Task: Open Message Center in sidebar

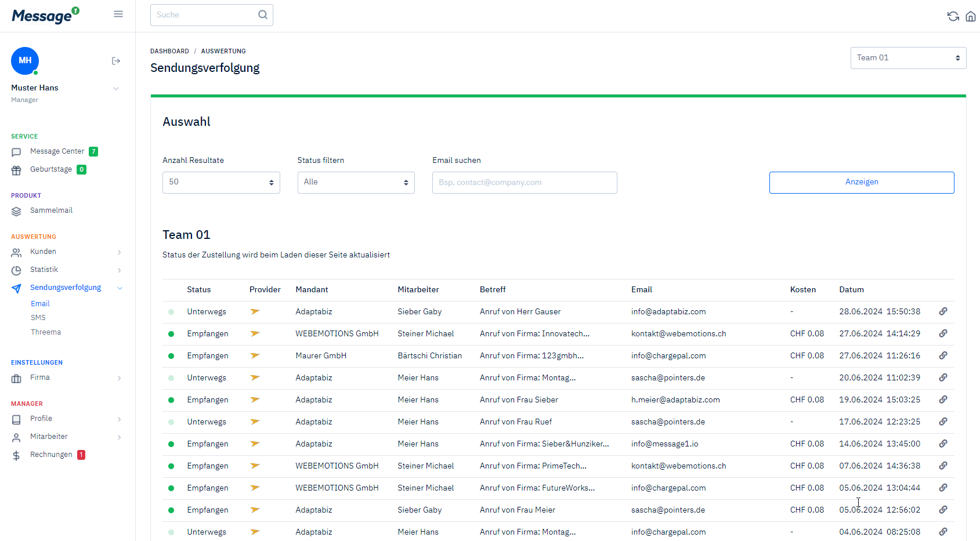Action: pos(57,151)
